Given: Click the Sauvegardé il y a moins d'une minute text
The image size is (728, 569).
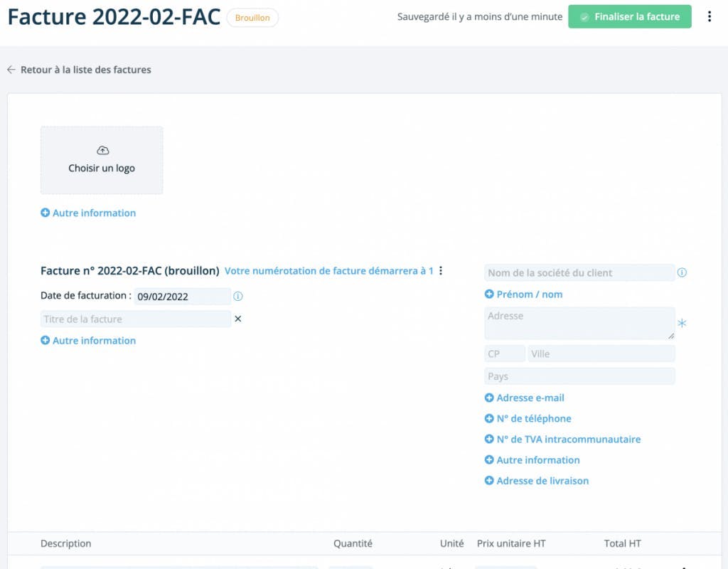Looking at the screenshot, I should coord(480,17).
